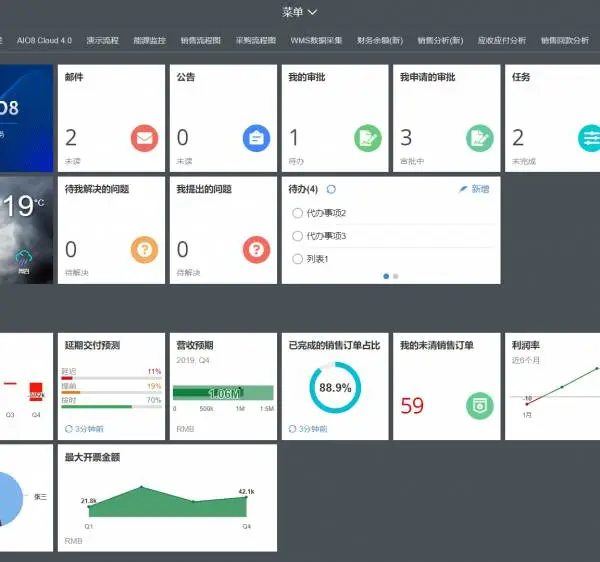Open the 财务余额(新) tab
Viewport: 600px width, 562px height.
coord(380,40)
